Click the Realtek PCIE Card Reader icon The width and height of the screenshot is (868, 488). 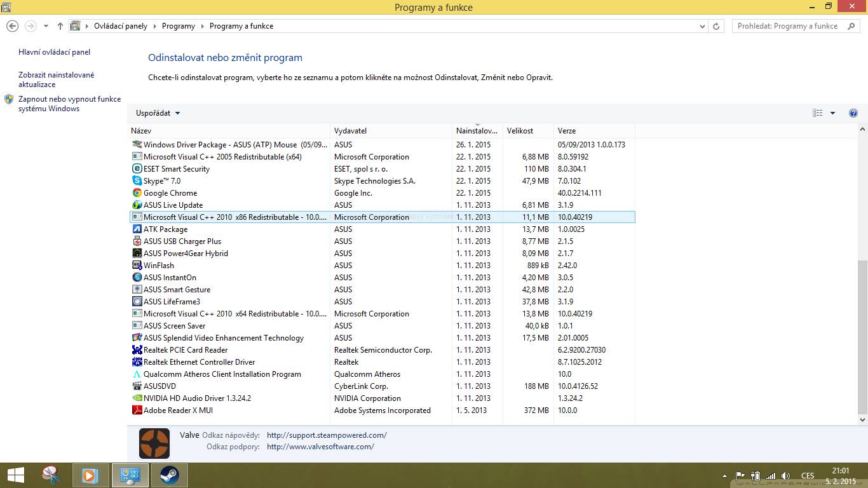[137, 350]
